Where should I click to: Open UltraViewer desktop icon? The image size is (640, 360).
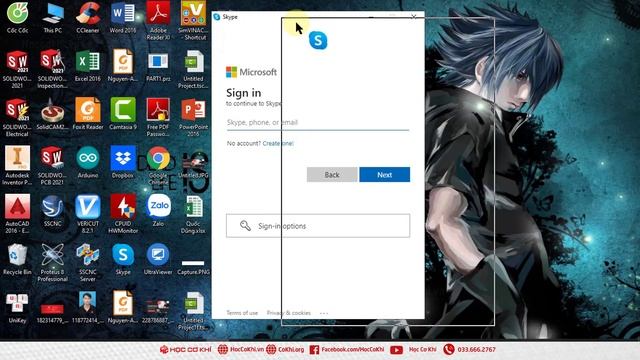158,255
